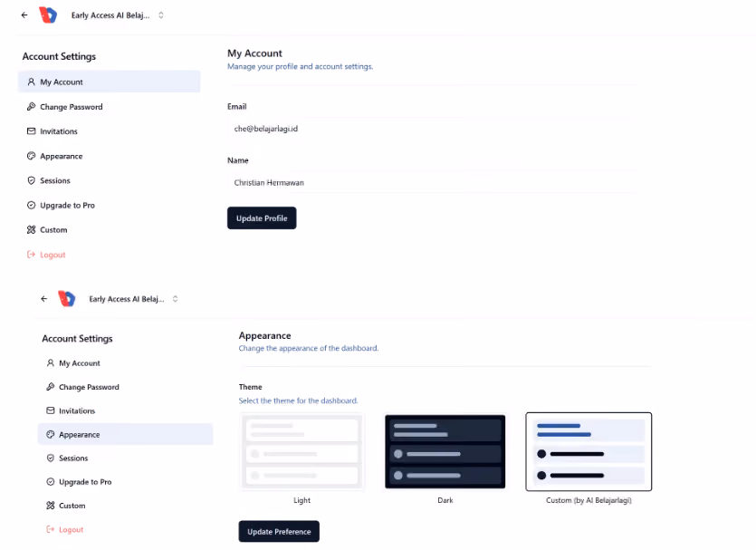Click envelope icon next to Invitations in top sidebar
Screen dimensions: 756x550
coord(32,131)
